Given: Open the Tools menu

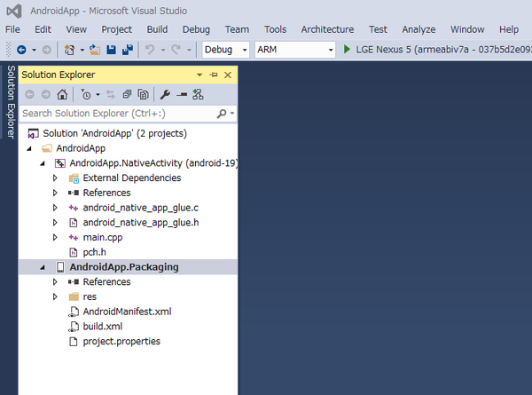Looking at the screenshot, I should coord(275,29).
